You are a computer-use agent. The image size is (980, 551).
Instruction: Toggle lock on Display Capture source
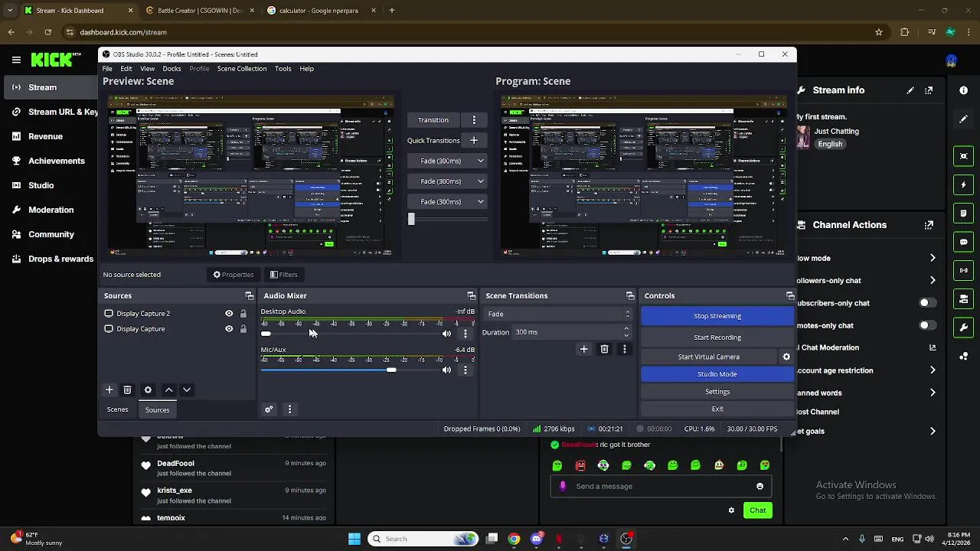point(243,329)
